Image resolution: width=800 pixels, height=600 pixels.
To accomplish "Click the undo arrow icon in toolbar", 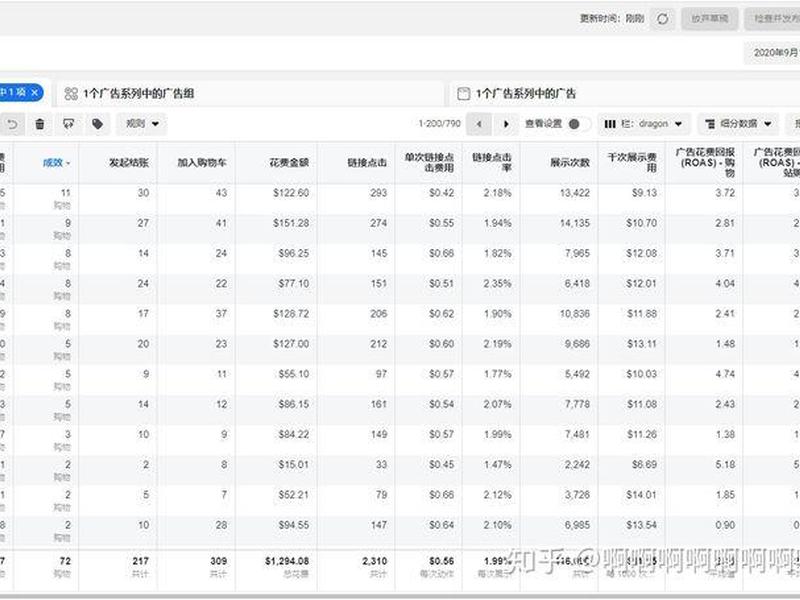I will pos(13,124).
